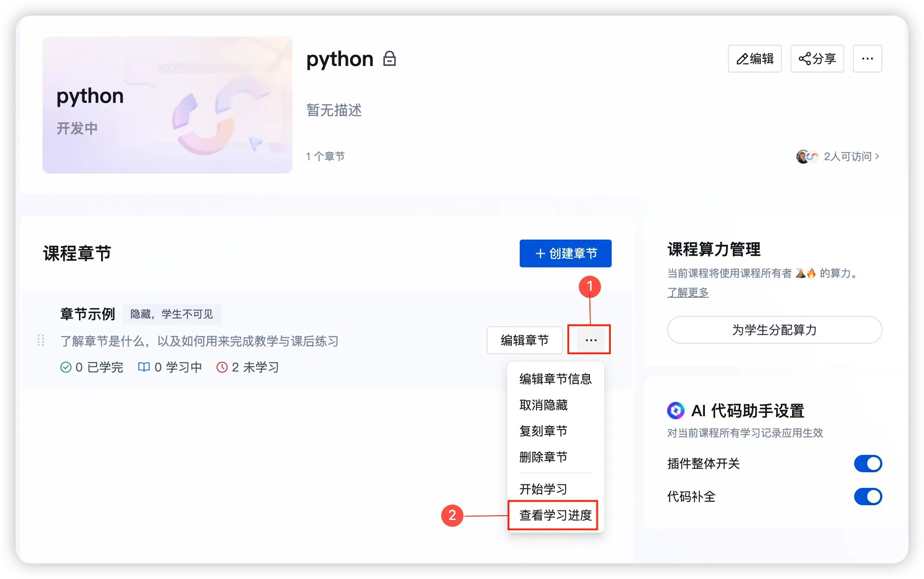Open chapter options three-dot menu

click(x=590, y=340)
